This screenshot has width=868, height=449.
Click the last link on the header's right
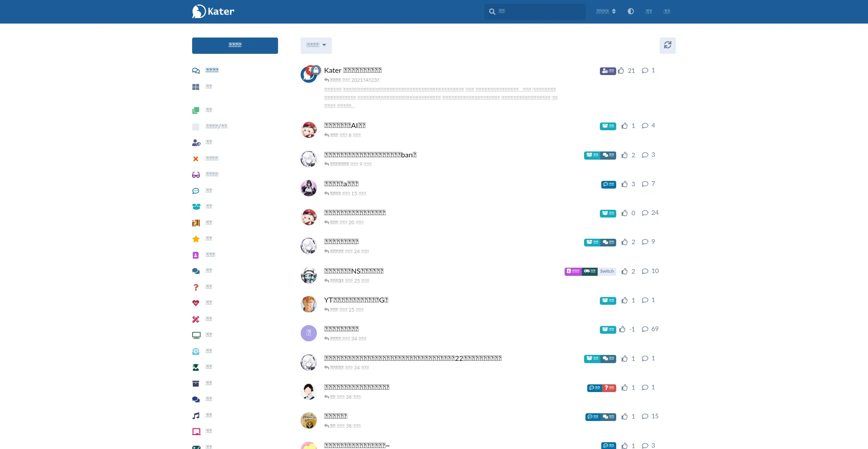667,11
